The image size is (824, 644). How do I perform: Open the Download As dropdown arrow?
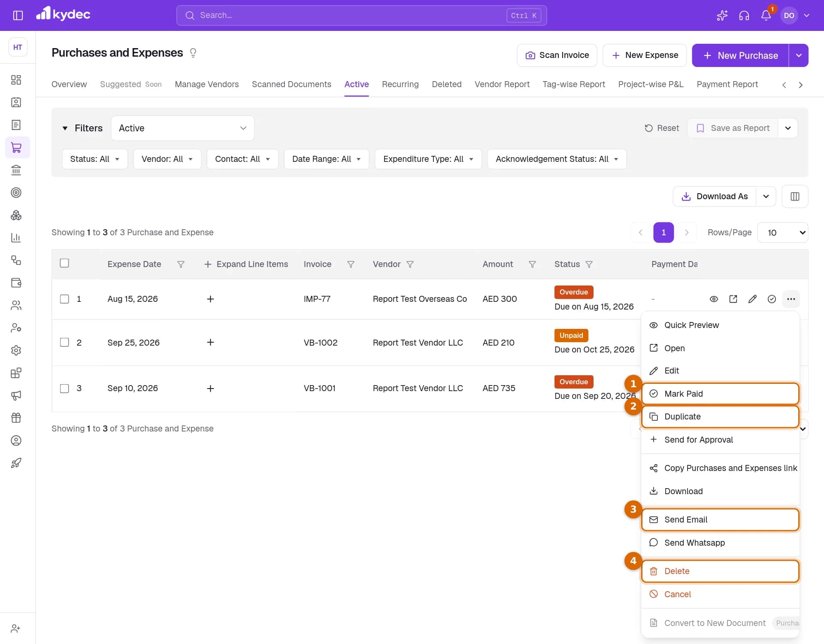pos(766,196)
